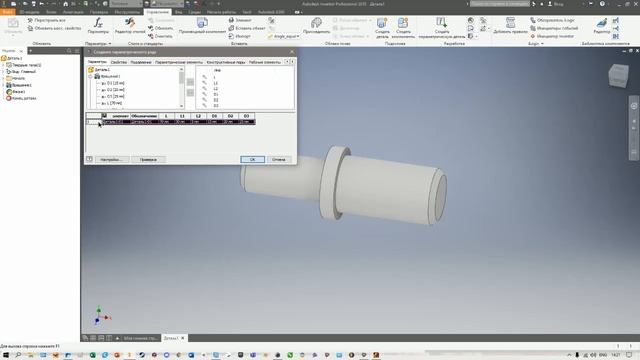Click Очистить in the styles group

pos(160,36)
